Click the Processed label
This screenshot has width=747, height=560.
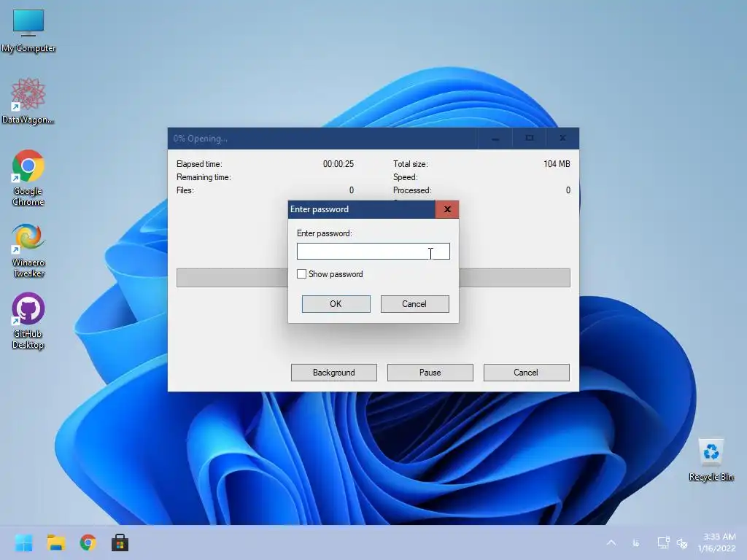pos(412,190)
